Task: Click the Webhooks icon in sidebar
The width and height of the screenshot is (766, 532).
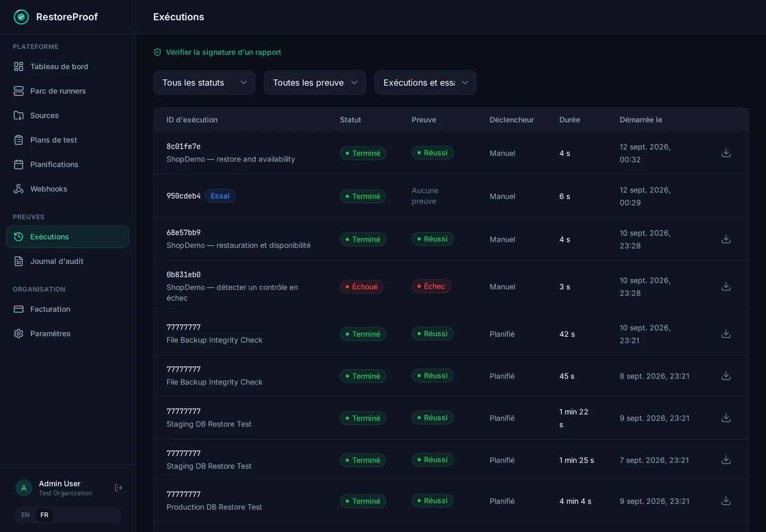Action: tap(19, 189)
